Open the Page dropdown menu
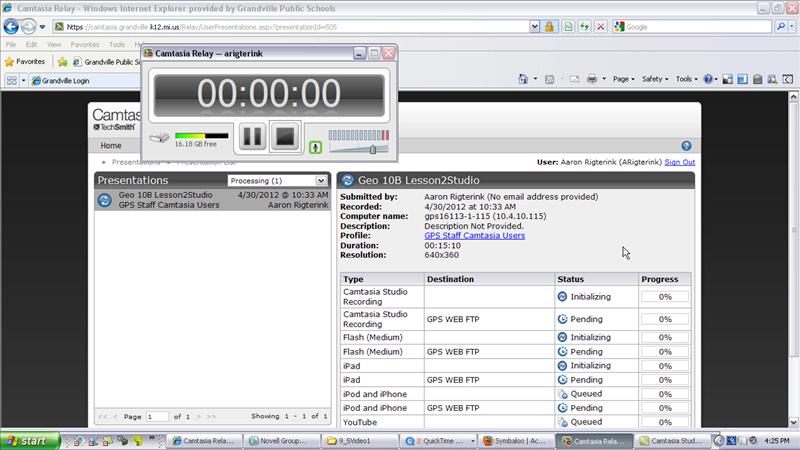The image size is (800, 450). pyautogui.click(x=623, y=79)
